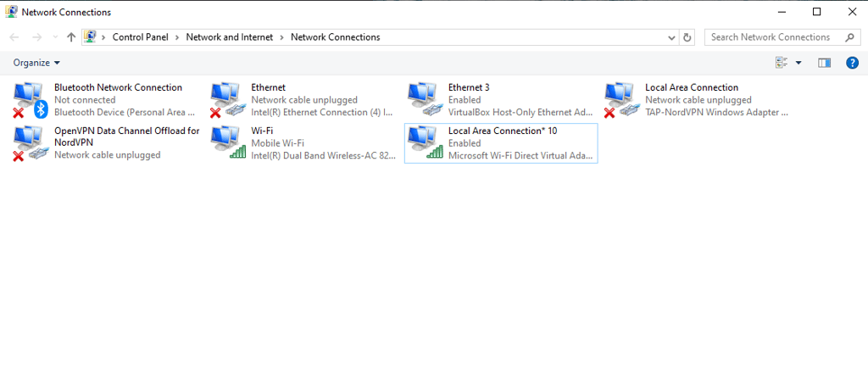868x385 pixels.
Task: Expand chevron after Network and Internet breadcrumb
Action: [282, 37]
